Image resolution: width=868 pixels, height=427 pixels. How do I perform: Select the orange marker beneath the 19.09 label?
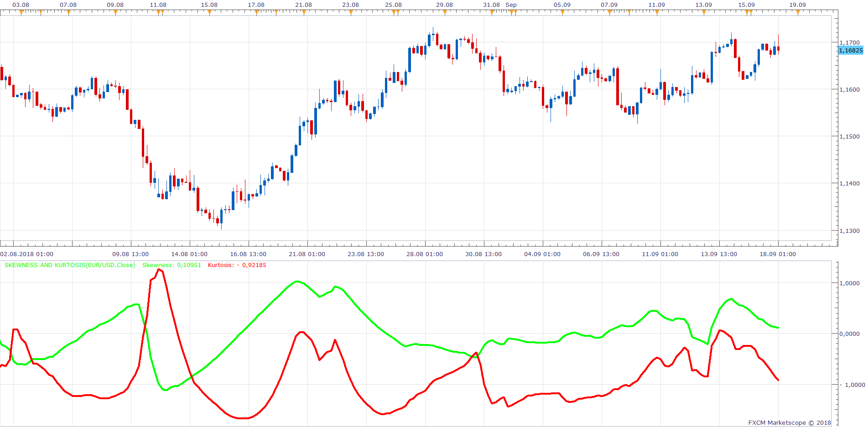798,12
